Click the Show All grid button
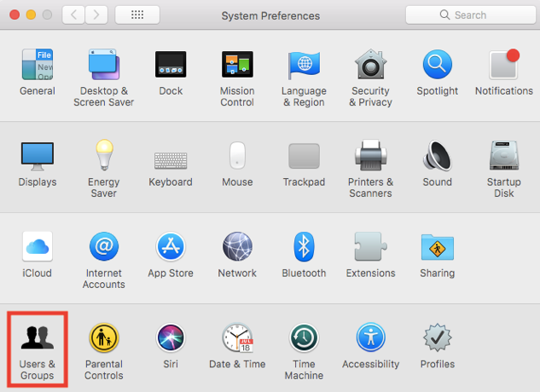The height and width of the screenshot is (392, 540). point(136,14)
